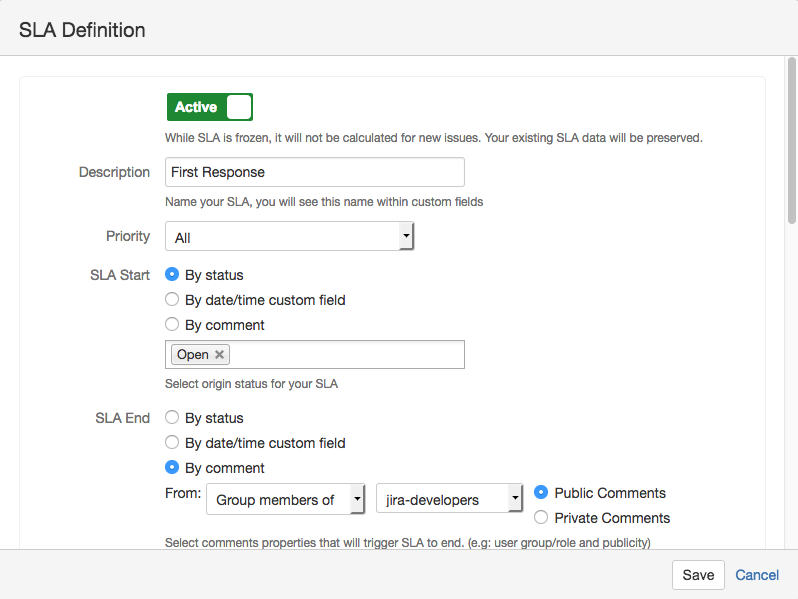
Task: Click inside the origin status input box
Action: click(x=345, y=355)
